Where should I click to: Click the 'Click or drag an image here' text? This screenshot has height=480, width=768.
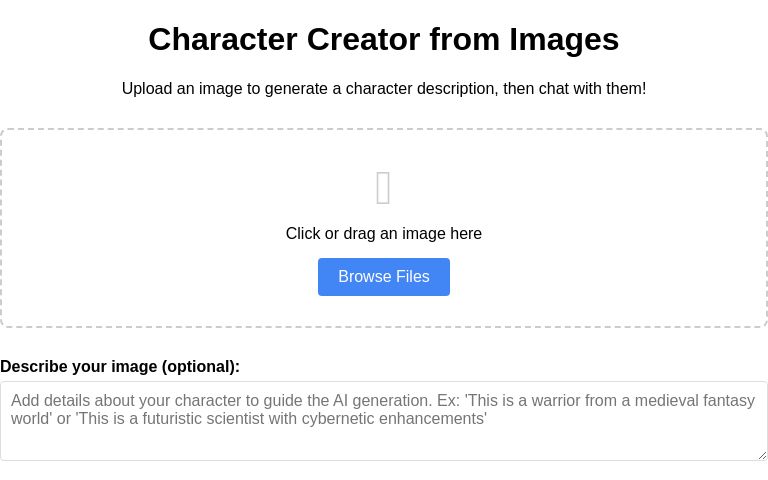pos(384,234)
